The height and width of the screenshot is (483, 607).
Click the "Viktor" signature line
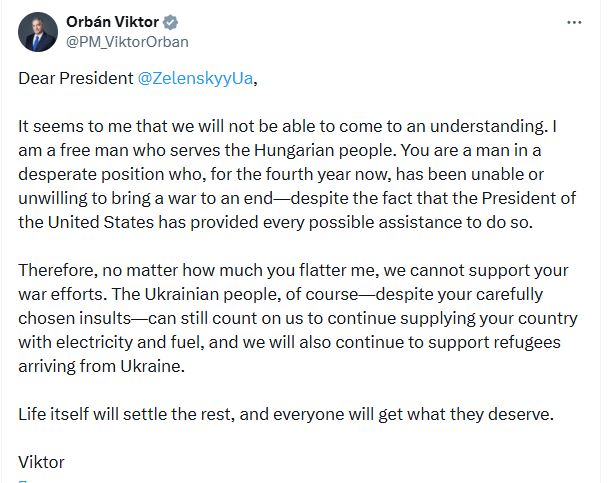click(x=41, y=462)
